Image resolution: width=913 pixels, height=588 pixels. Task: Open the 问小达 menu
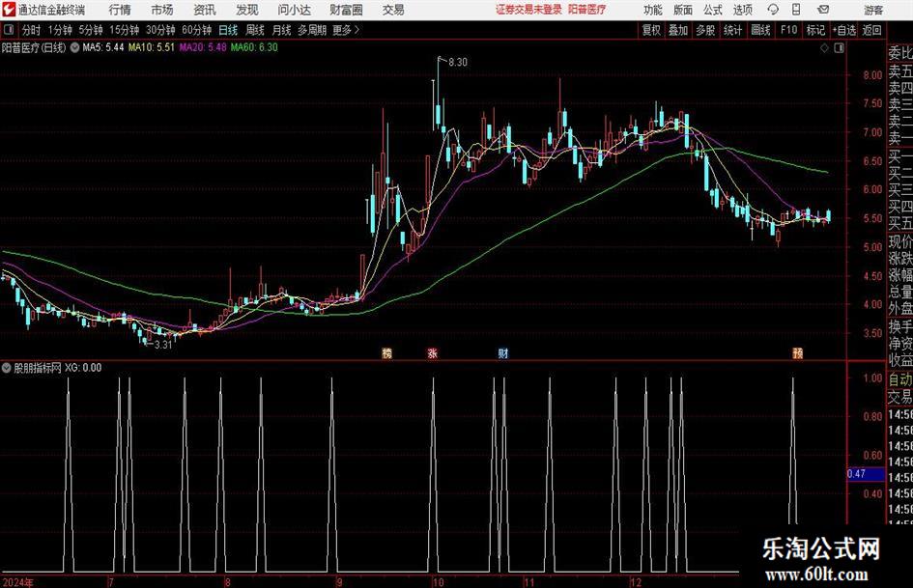point(294,10)
